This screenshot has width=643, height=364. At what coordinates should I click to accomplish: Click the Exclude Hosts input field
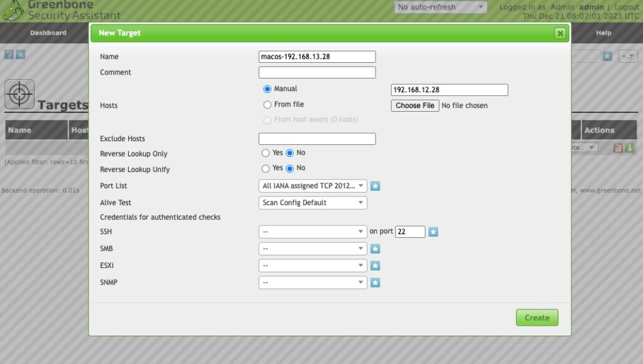317,139
